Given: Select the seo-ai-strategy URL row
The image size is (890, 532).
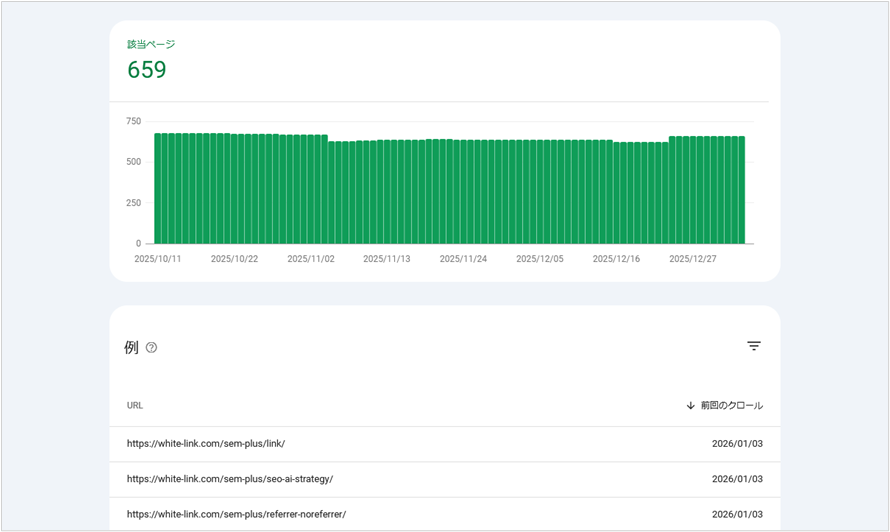Looking at the screenshot, I should 229,479.
